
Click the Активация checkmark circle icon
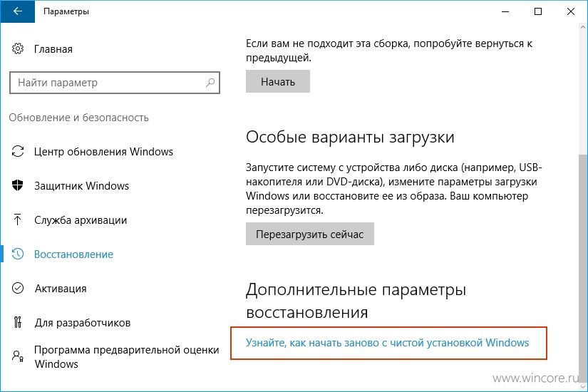point(18,288)
